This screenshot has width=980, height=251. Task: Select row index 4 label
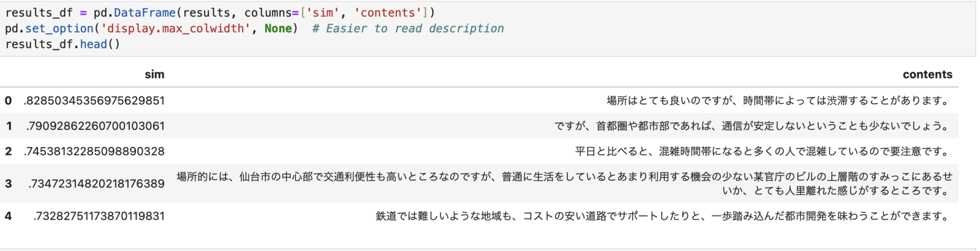tap(8, 216)
